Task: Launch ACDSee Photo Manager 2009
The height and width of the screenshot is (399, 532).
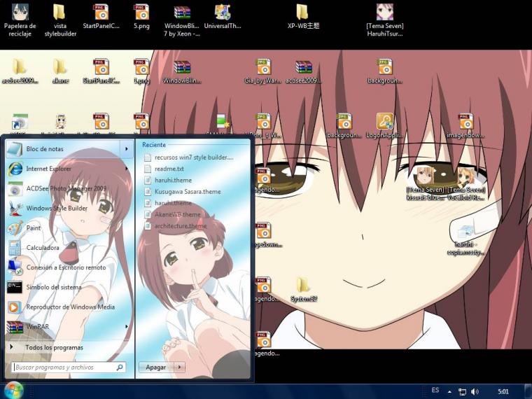Action: click(69, 188)
